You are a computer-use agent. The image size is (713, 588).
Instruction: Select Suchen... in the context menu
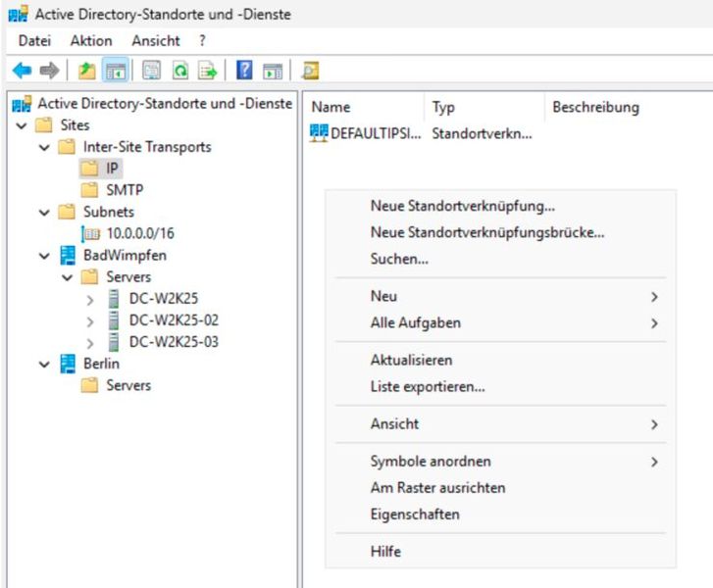500,259
